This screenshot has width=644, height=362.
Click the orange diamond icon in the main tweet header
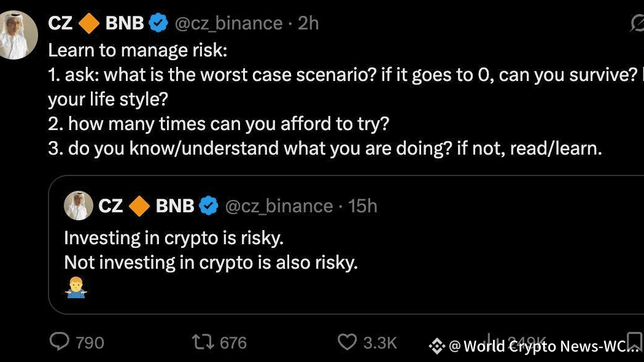point(90,23)
